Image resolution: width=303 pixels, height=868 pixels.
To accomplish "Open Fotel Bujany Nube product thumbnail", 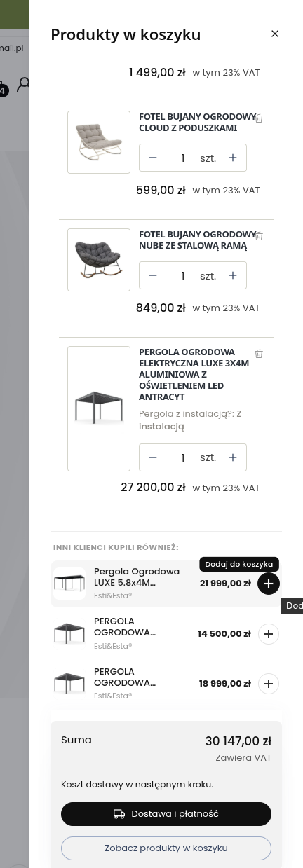I will pos(99,260).
